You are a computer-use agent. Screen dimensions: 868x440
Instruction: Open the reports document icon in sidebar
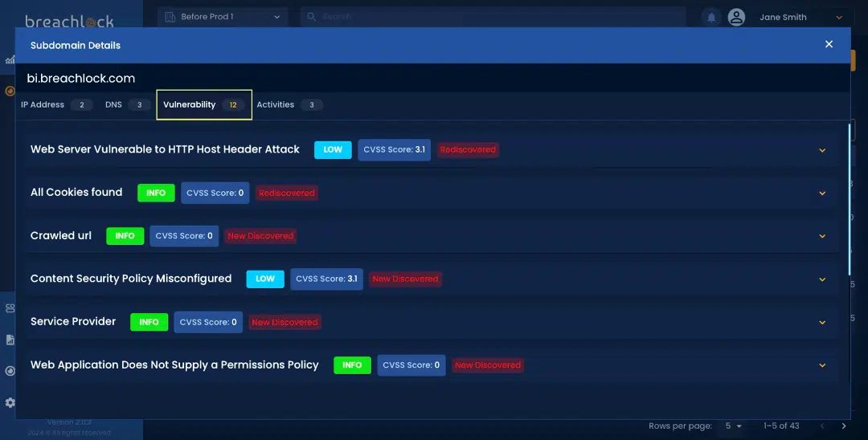coord(10,340)
